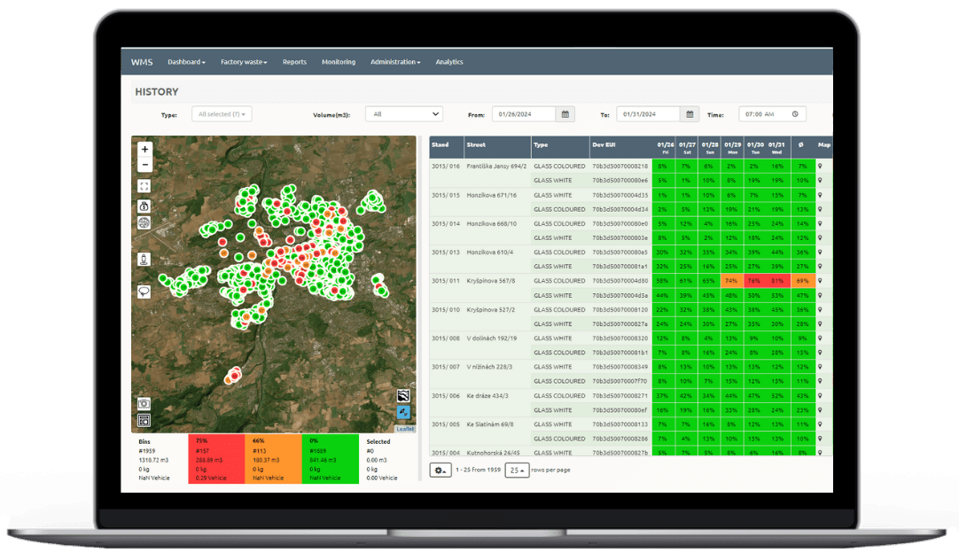This screenshot has width=959, height=560.
Task: Open the Volume(m3) dropdown
Action: (403, 114)
